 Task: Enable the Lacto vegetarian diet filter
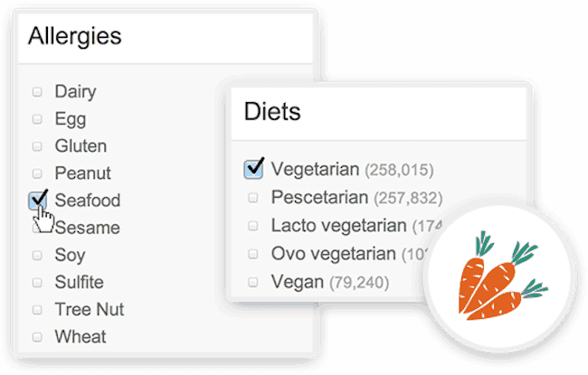[253, 226]
